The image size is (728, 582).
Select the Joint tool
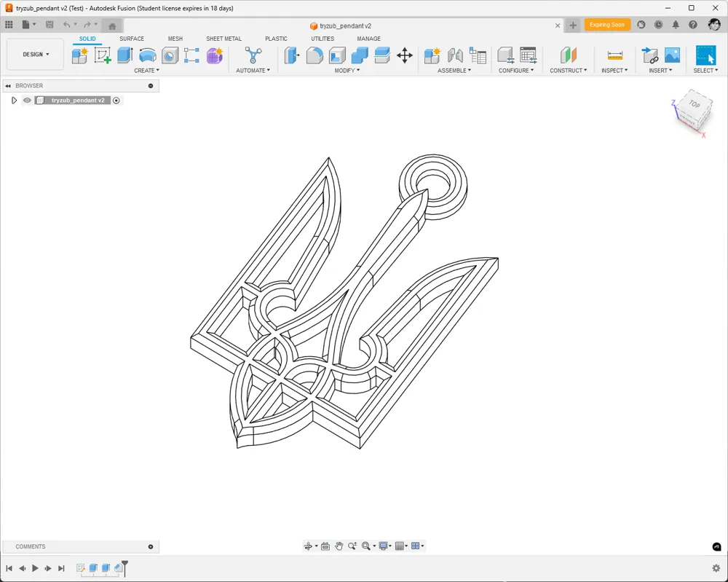click(454, 55)
